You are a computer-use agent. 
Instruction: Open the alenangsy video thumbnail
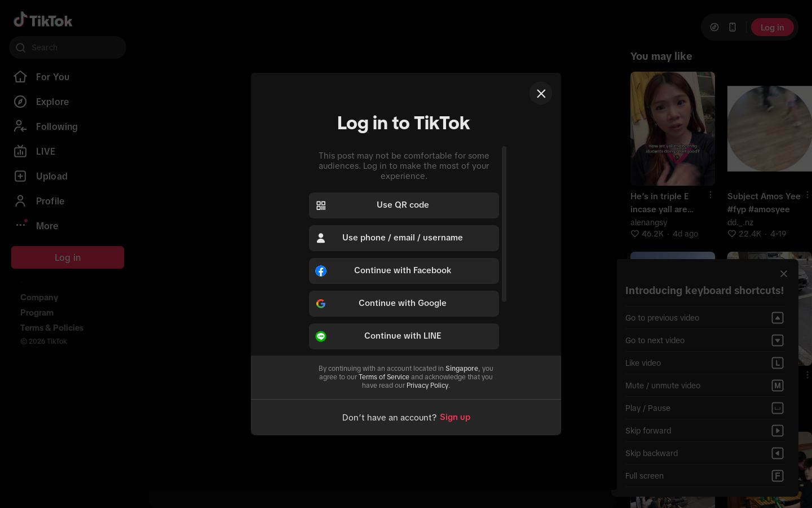[x=673, y=129]
